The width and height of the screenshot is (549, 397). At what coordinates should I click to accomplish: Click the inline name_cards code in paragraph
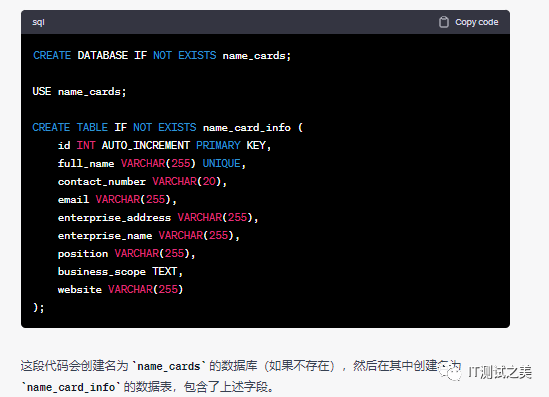169,366
